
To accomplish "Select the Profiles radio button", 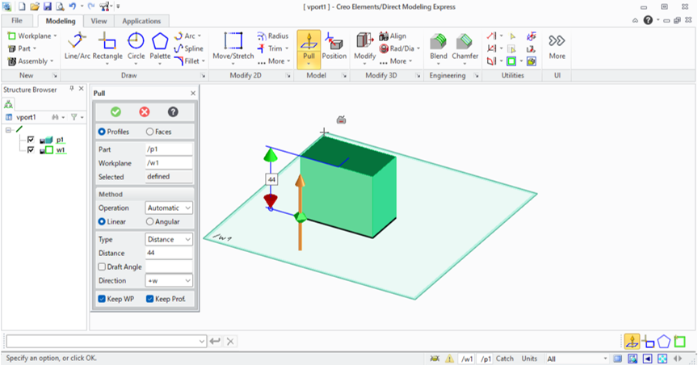I will pyautogui.click(x=102, y=132).
